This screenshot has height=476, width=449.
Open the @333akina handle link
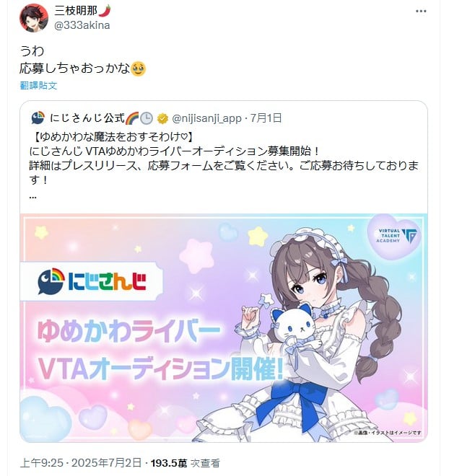82,25
